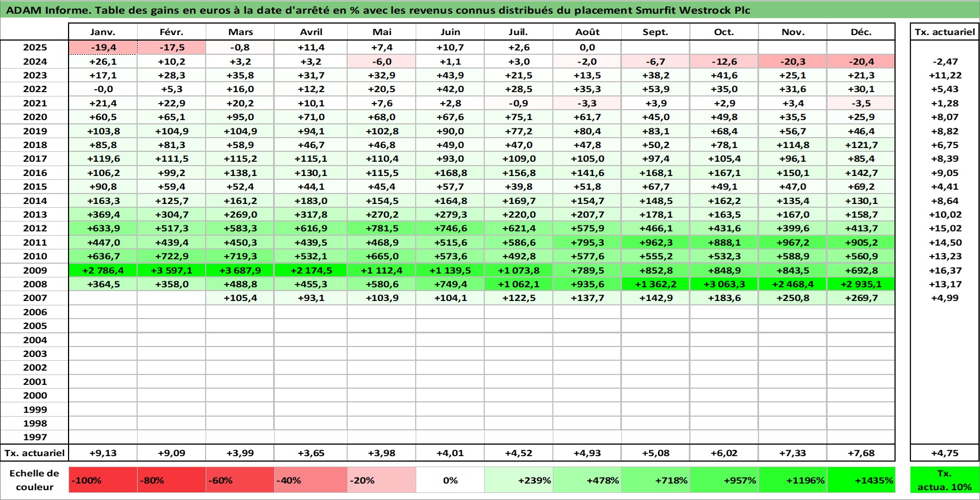Click the +15,02 actuarial rate for 2012
The image size is (980, 500).
pos(944,229)
